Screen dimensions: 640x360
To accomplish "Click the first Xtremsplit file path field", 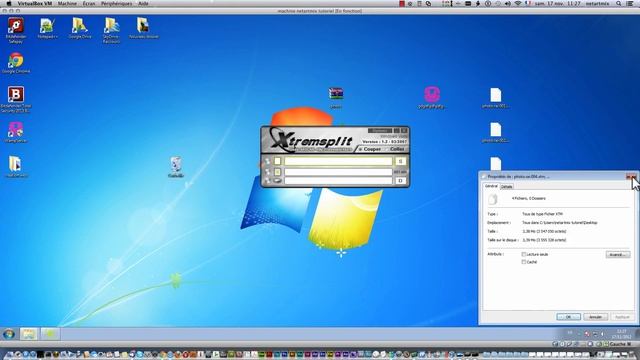I will pos(338,161).
